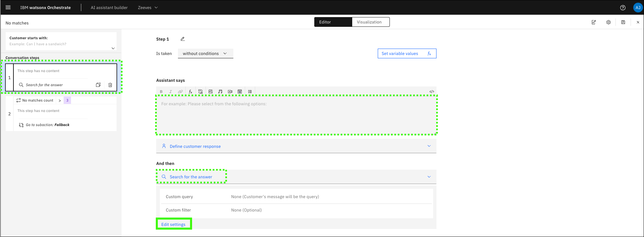Add a video using the camera icon
Image resolution: width=644 pixels, height=237 pixels.
point(230,92)
